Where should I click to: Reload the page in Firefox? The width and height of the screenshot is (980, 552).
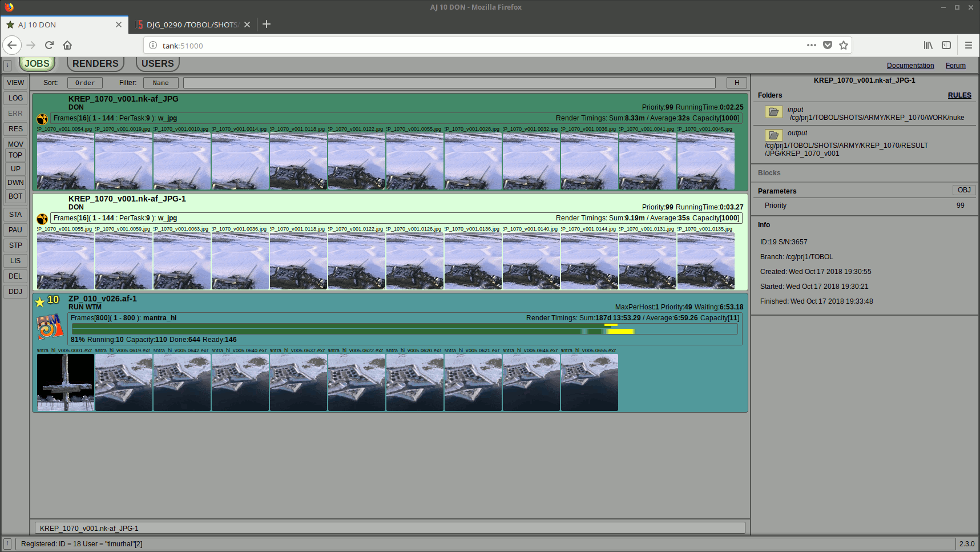tap(49, 45)
